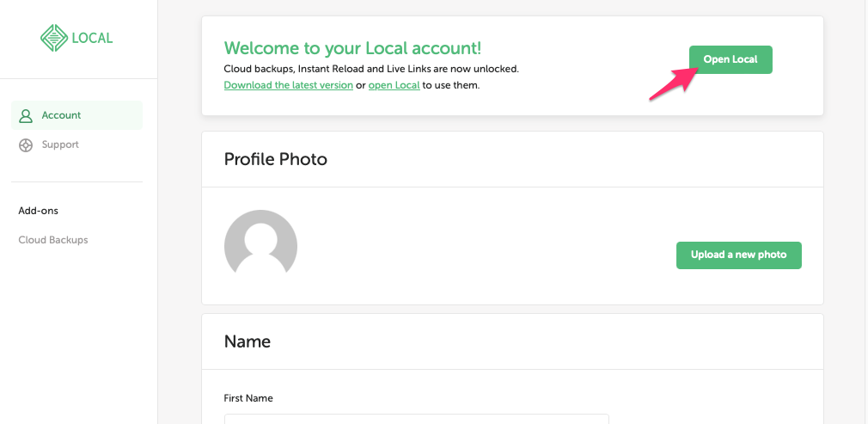Focus the First Name input field
Viewport: 868px width, 424px height.
(x=416, y=419)
